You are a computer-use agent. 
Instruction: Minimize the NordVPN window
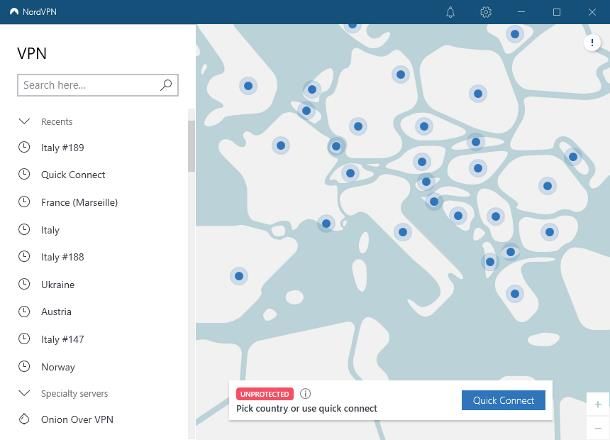pos(521,12)
